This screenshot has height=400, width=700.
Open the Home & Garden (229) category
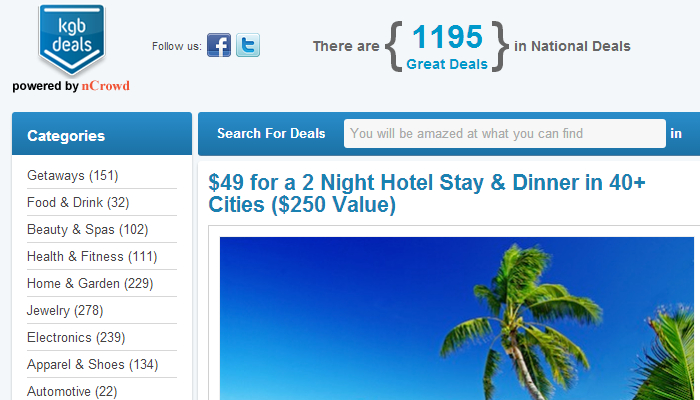pos(90,283)
